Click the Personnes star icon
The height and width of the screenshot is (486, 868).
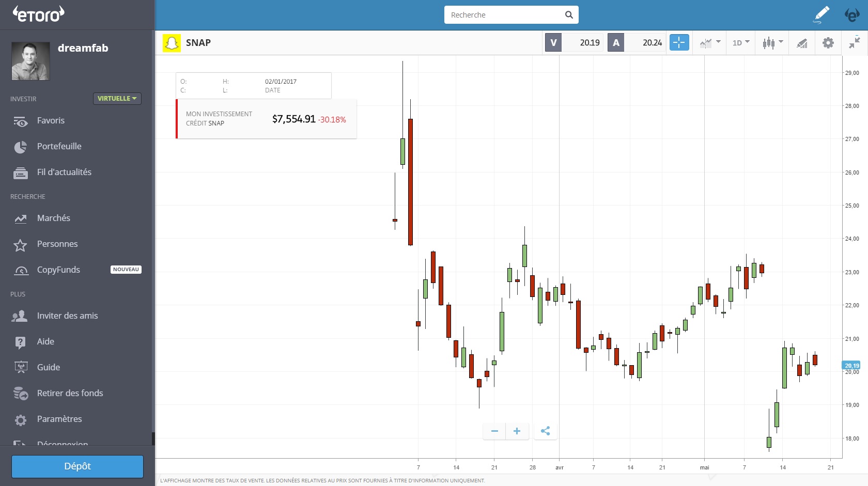(20, 245)
